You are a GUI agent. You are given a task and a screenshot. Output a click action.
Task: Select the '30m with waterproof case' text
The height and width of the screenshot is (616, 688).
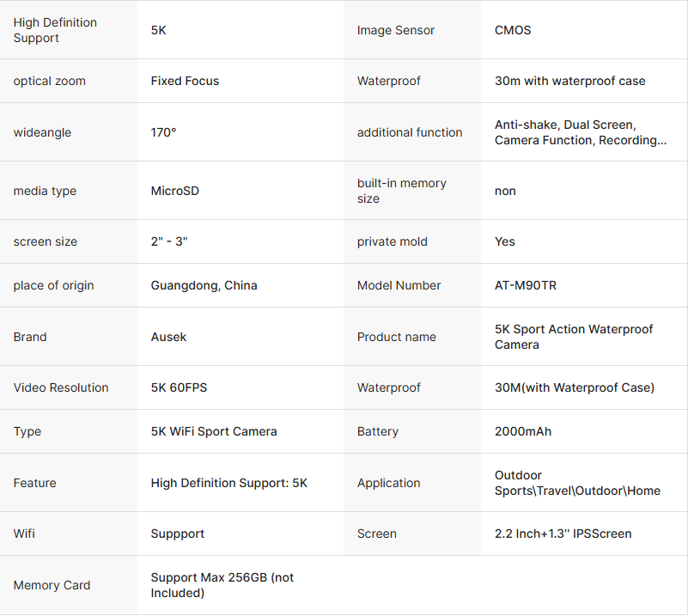point(569,81)
